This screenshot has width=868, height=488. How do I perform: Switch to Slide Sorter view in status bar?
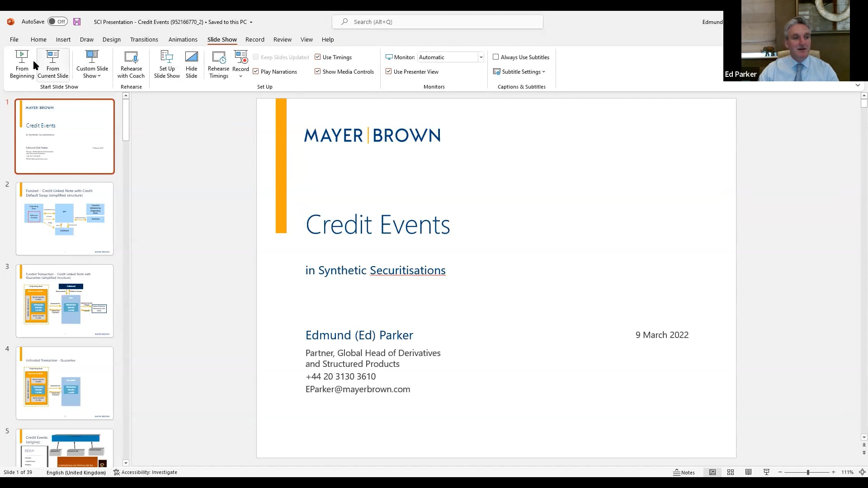(730, 472)
